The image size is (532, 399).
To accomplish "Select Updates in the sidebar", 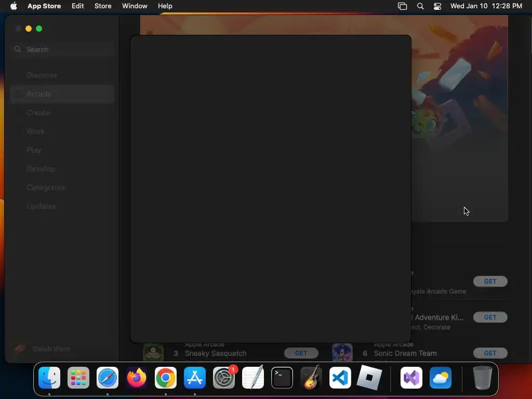I will tap(62, 206).
